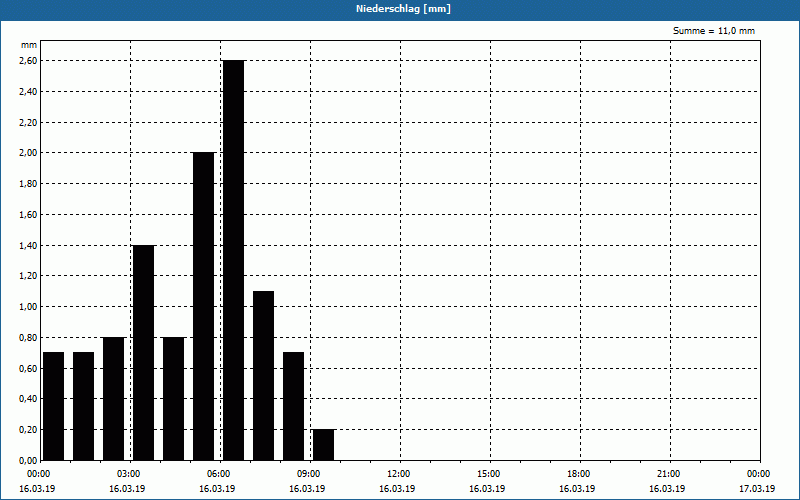Click the 16.03.19 date under 12:00
The width and height of the screenshot is (800, 500).
point(397,489)
